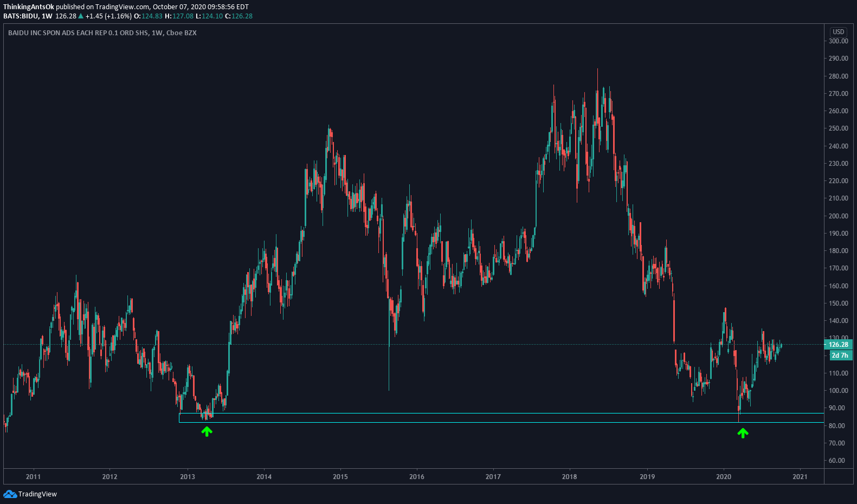This screenshot has width=857, height=504.
Task: Open the ThinkingAntsOk author name
Action: (x=29, y=7)
